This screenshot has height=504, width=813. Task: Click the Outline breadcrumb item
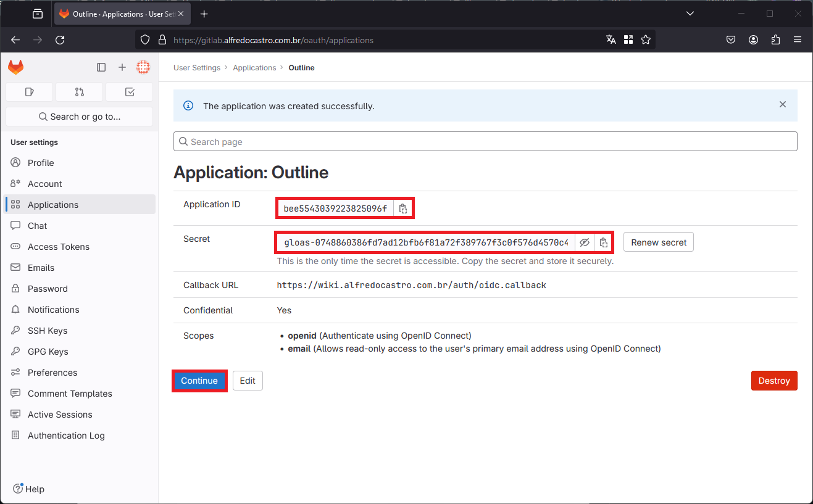tap(301, 68)
